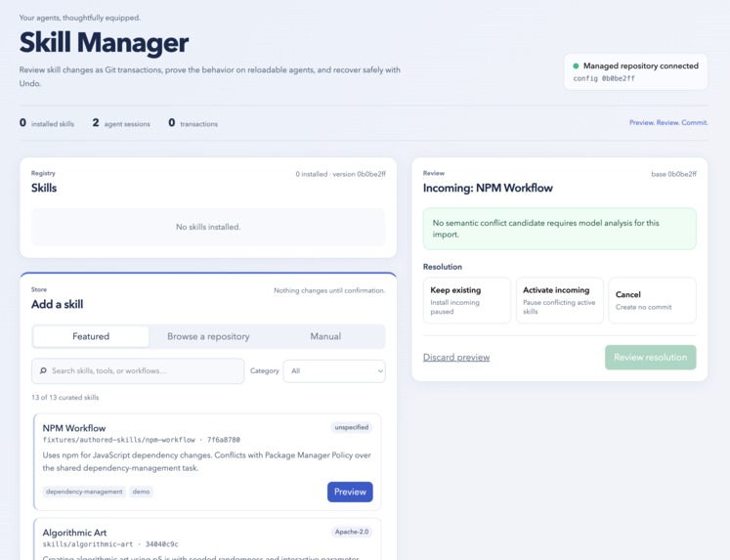Screen dimensions: 730x560
Task: Click the search magnifier icon in skills search
Action: pos(43,371)
